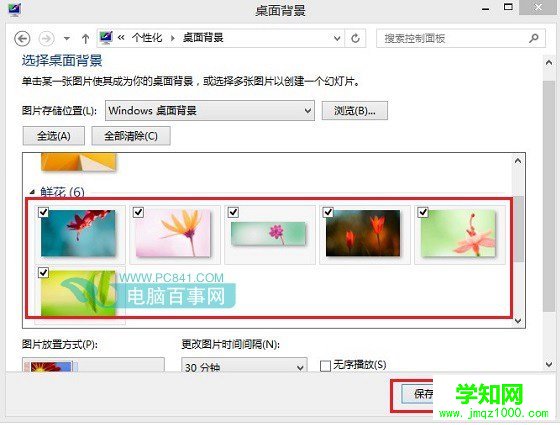Select the magenta flower panoramic thumbnail

pos(269,234)
